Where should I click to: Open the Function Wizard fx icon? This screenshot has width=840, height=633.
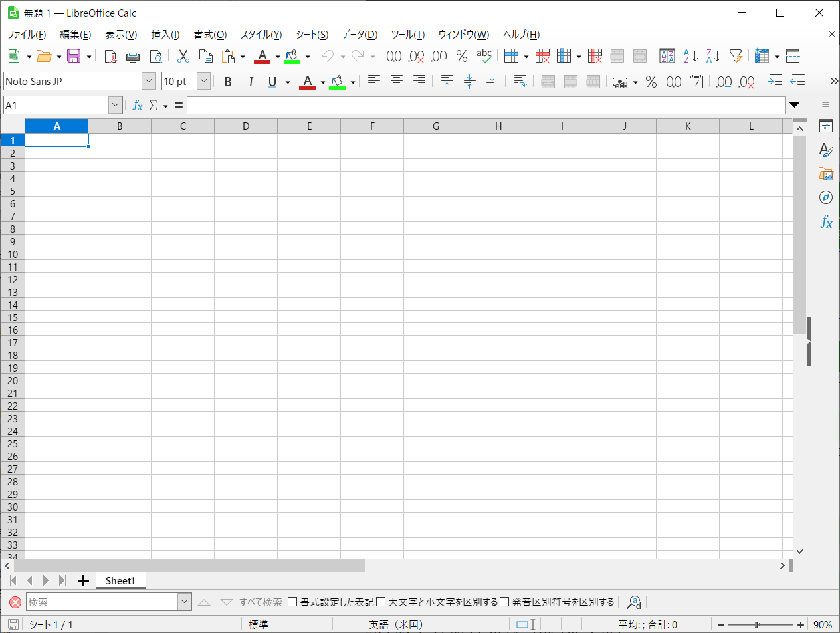(138, 106)
